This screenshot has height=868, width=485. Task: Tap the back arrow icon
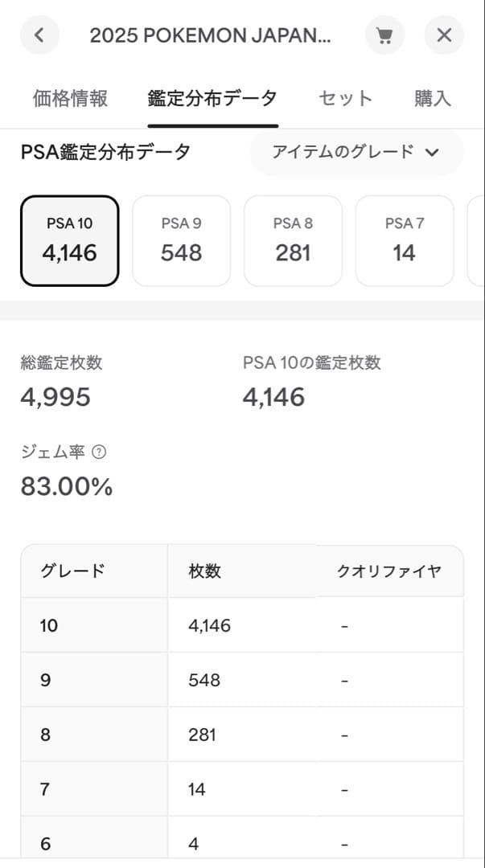[x=39, y=35]
